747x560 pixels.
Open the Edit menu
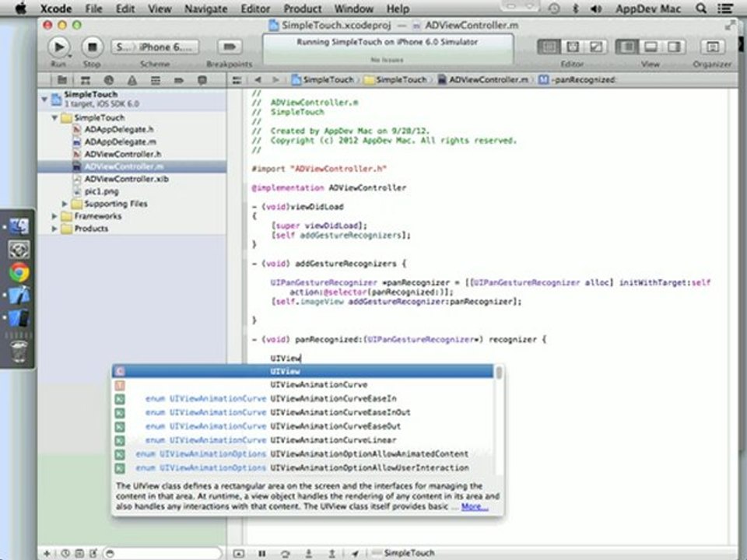click(125, 9)
